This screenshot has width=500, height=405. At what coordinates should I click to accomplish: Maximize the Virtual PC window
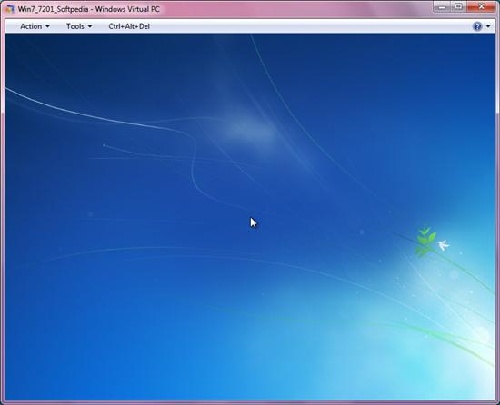(x=459, y=7)
